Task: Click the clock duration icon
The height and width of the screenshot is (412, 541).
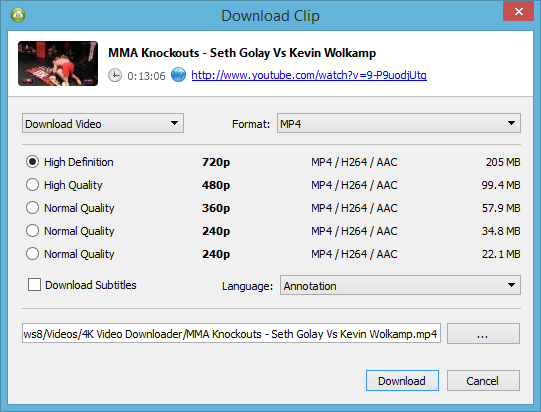Action: click(115, 75)
